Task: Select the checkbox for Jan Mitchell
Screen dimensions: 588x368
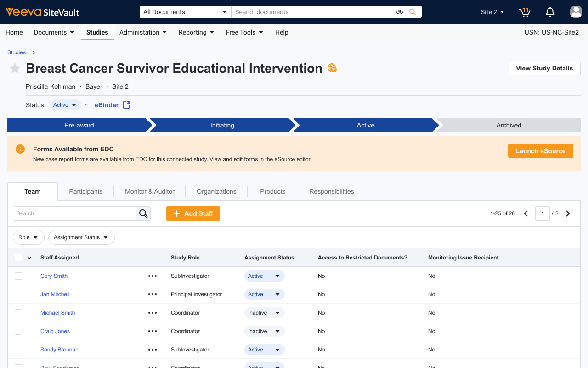Action: [18, 294]
